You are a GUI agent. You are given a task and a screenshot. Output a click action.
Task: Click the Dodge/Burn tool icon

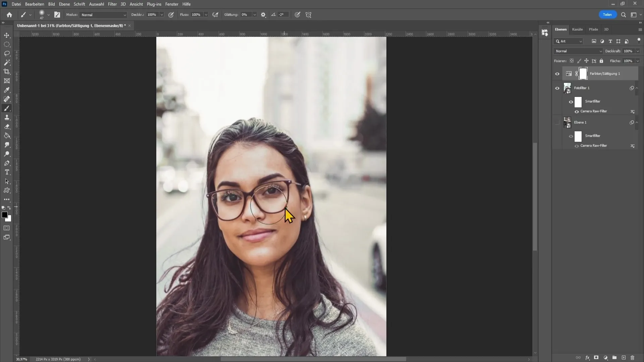point(7,154)
